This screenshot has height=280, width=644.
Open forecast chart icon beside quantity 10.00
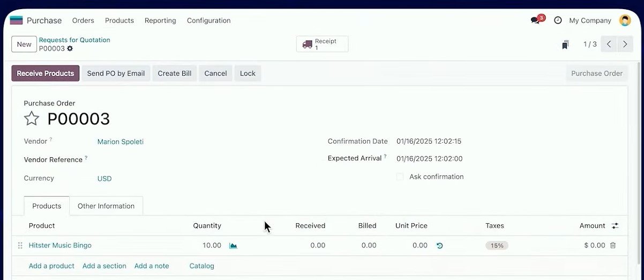click(x=233, y=246)
